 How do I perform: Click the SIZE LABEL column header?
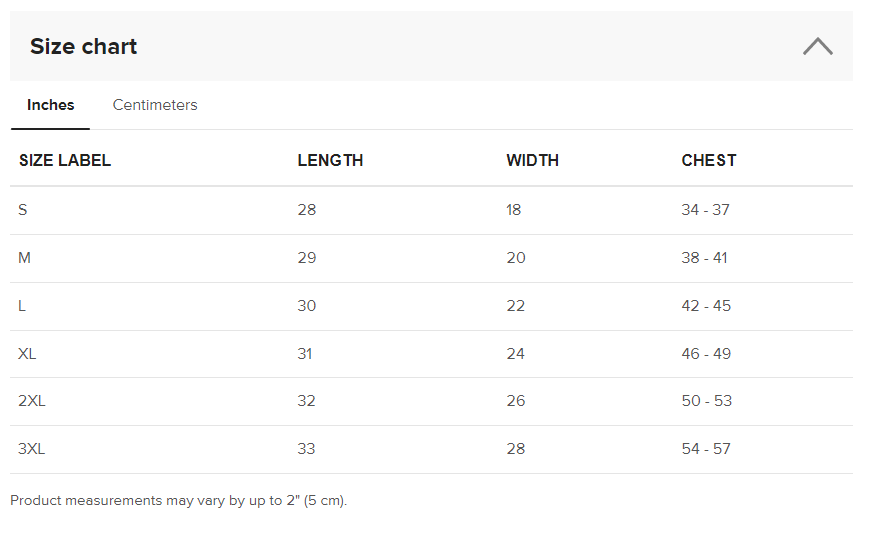coord(65,160)
